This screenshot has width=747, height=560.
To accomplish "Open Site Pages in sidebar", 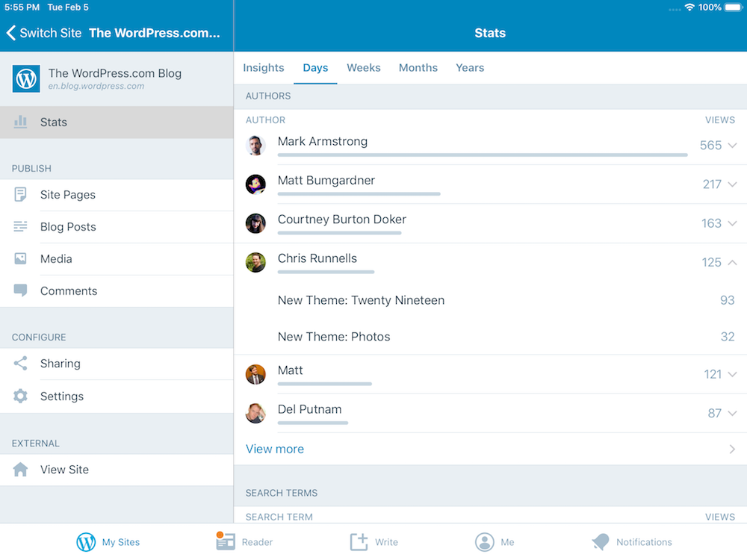I will (x=117, y=195).
